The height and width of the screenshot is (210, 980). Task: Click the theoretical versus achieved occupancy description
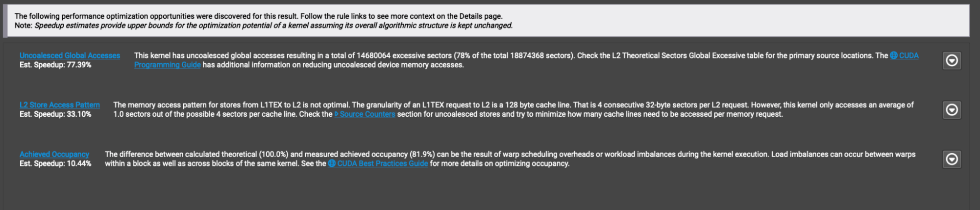click(510, 154)
